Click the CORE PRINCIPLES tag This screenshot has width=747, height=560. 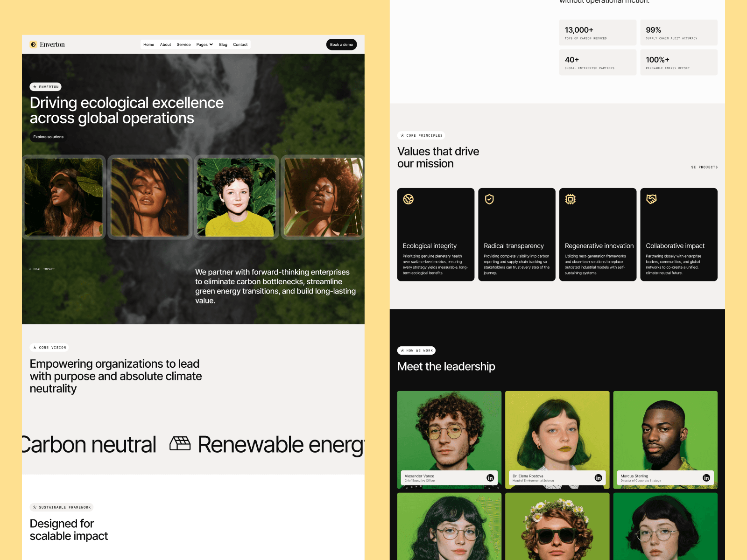coord(421,135)
